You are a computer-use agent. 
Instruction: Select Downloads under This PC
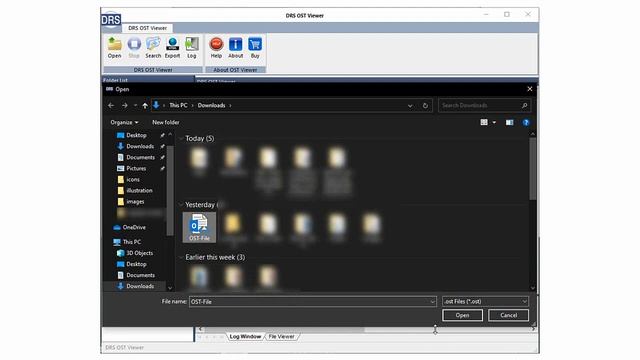[x=140, y=286]
